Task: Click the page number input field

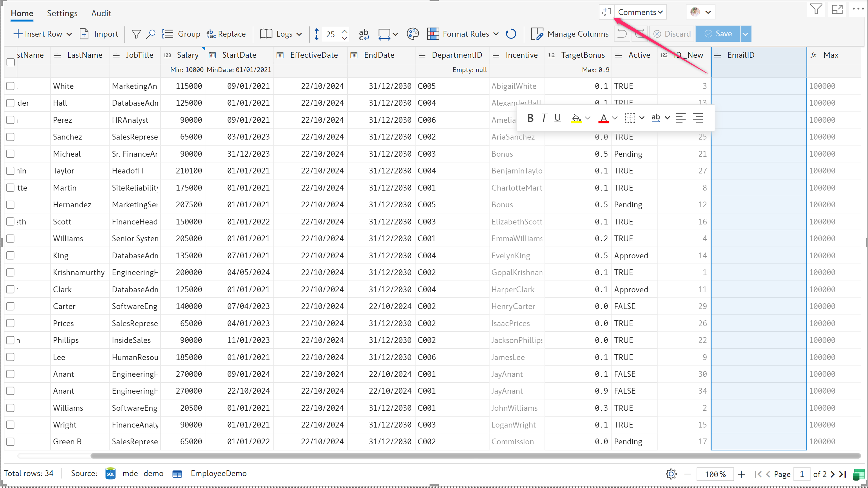Action: tap(802, 474)
